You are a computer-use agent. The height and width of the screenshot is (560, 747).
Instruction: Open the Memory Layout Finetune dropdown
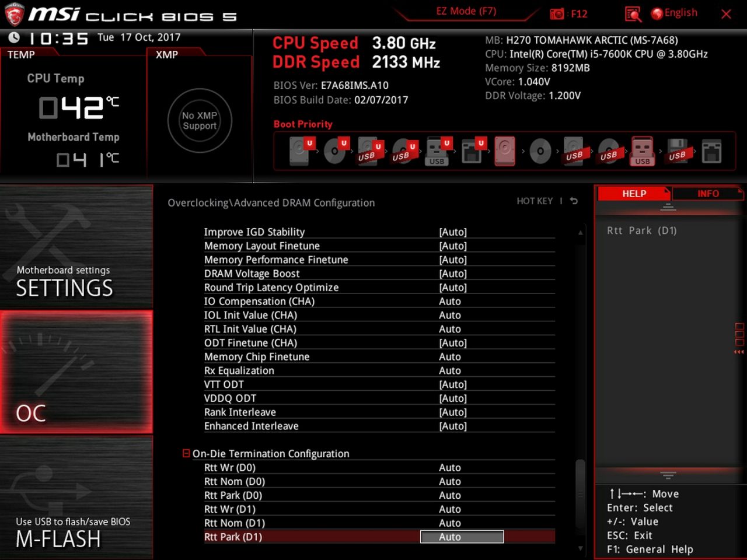tap(453, 246)
